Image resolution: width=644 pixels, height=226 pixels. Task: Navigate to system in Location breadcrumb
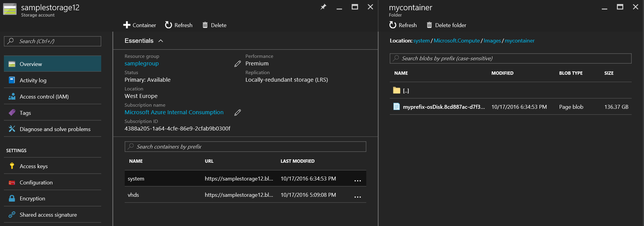(421, 41)
